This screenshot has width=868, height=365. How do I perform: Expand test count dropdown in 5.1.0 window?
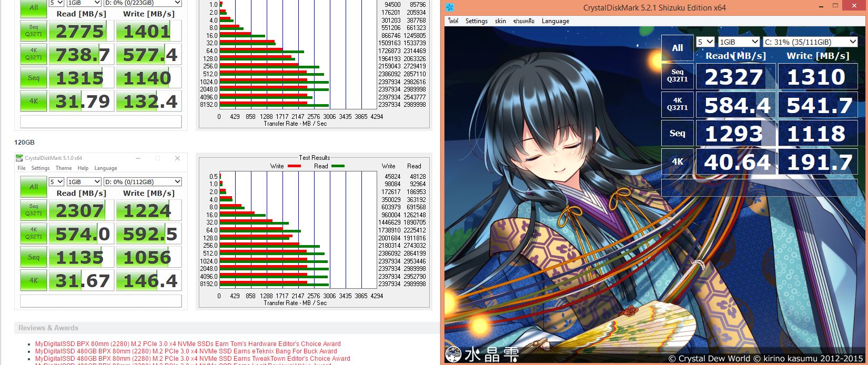56,181
